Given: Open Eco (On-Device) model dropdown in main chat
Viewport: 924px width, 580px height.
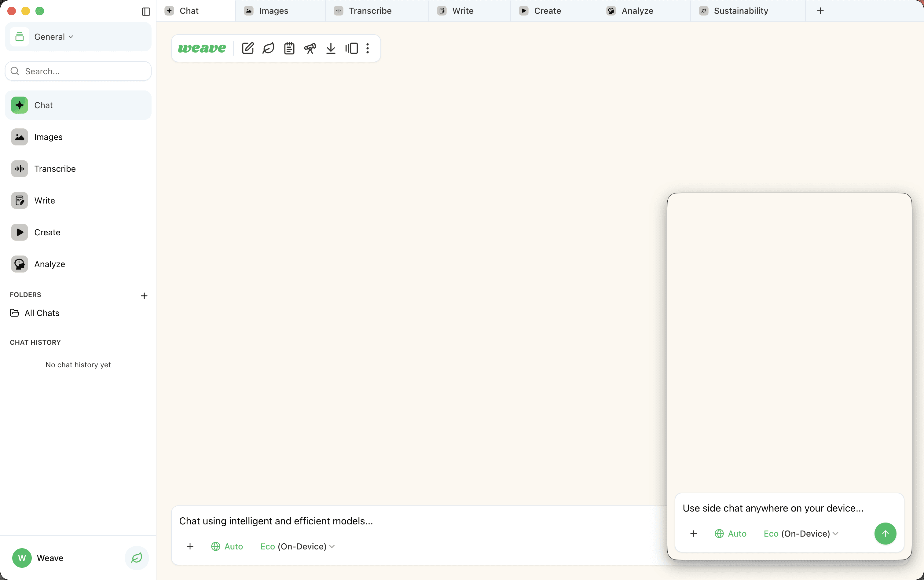Looking at the screenshot, I should click(297, 546).
